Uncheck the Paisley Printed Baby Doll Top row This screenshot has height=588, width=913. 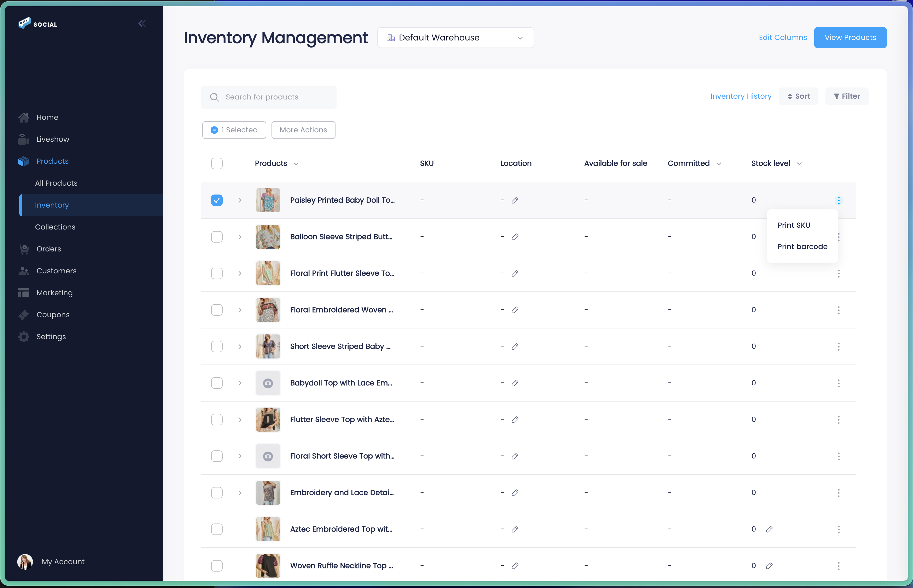point(217,200)
